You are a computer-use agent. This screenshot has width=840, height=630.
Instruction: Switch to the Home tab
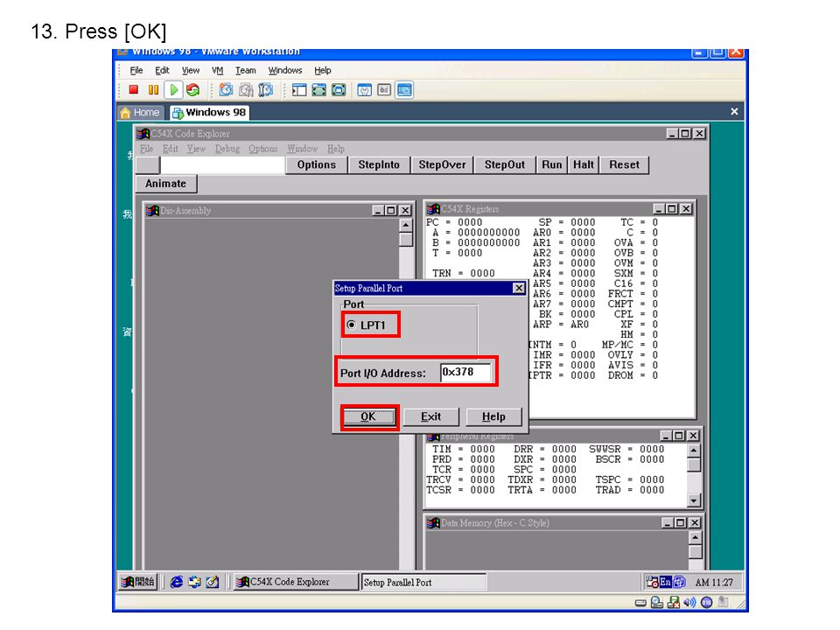140,112
